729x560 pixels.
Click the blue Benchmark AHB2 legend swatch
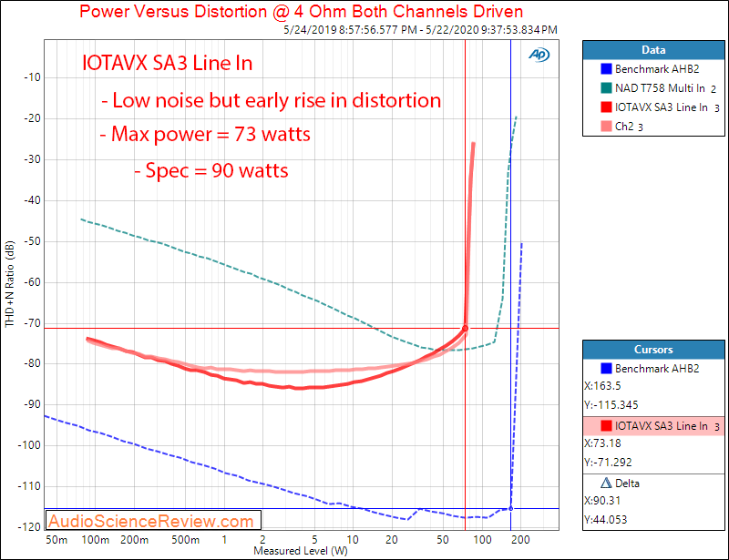606,69
